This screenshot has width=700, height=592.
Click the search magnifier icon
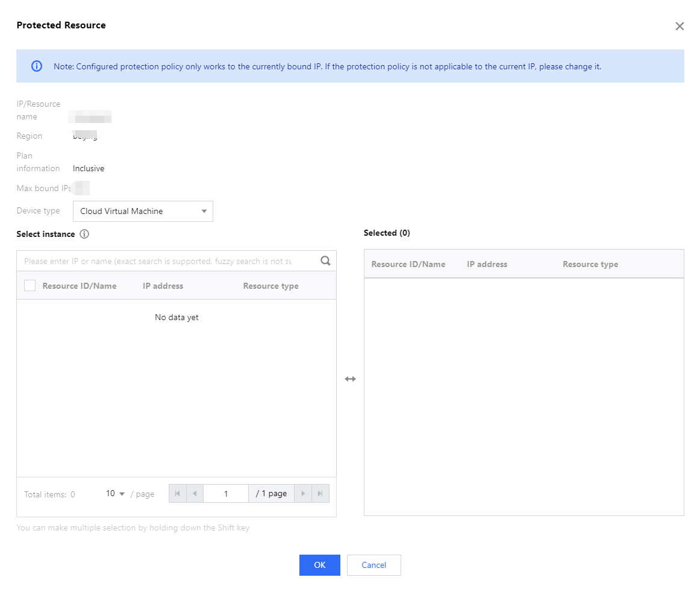[325, 261]
